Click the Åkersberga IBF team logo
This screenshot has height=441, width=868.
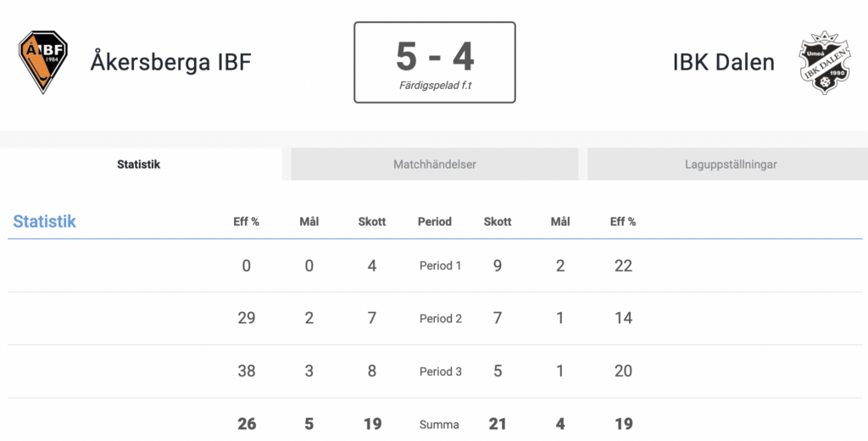point(42,62)
